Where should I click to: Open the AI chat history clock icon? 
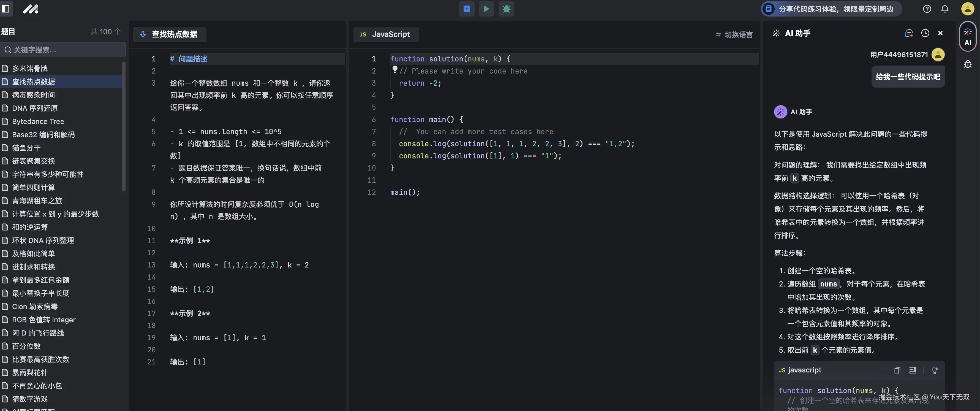pos(925,34)
